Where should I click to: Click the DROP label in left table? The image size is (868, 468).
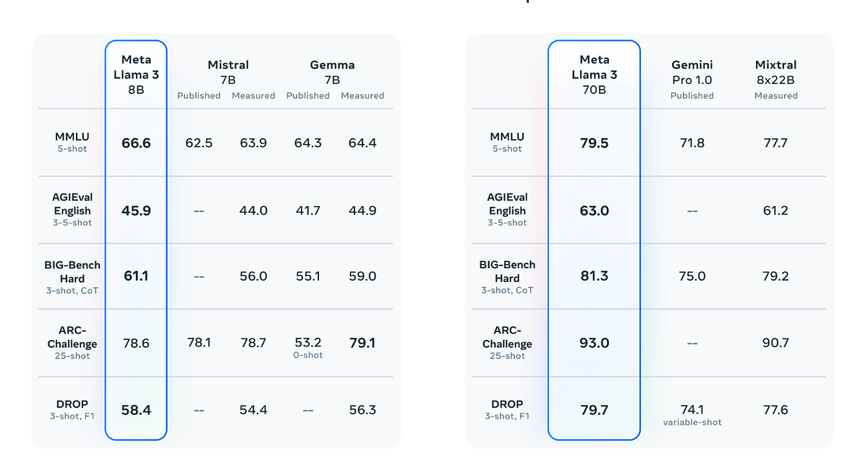tap(72, 404)
